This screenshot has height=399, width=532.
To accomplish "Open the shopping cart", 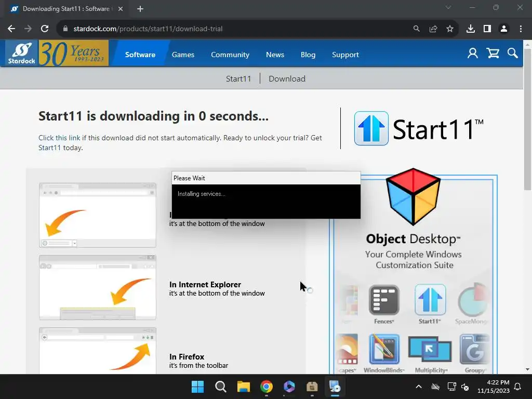I will coord(493,54).
